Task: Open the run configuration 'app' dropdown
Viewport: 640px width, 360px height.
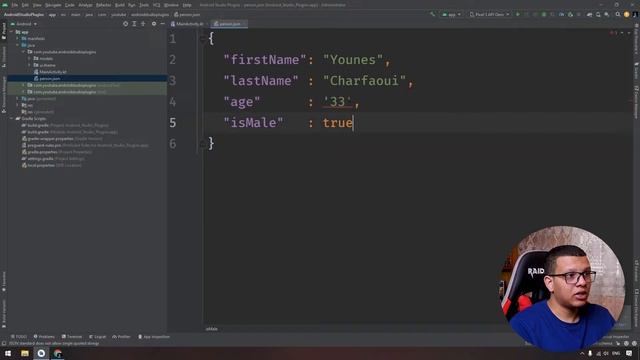Action: 451,14
